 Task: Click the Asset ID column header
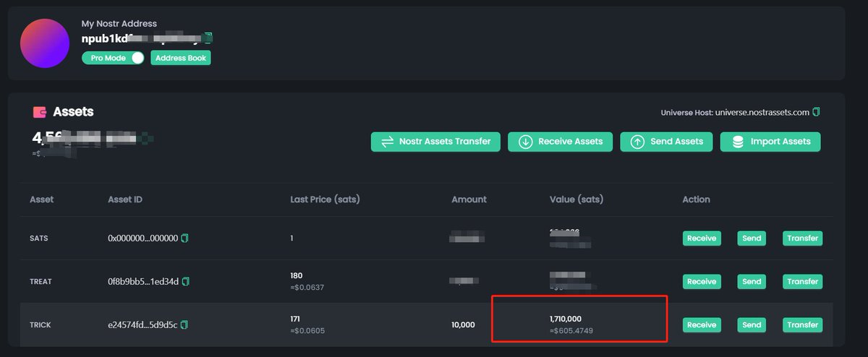click(125, 199)
